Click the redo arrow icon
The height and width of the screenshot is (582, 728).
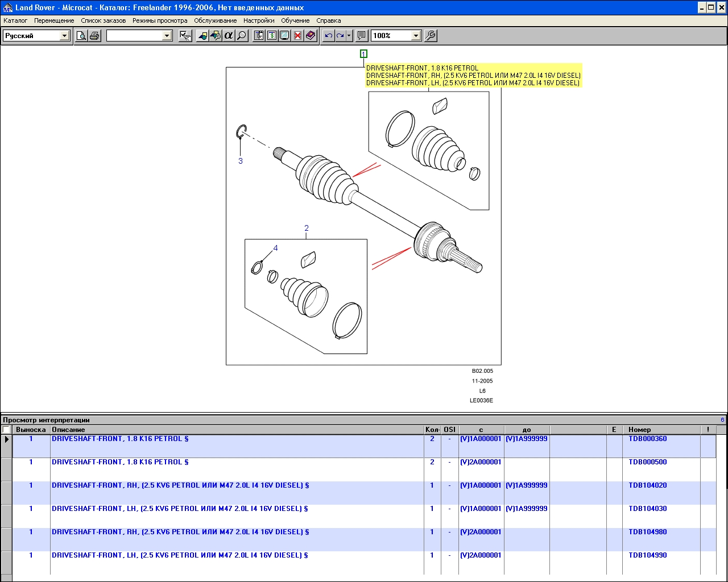click(x=340, y=36)
